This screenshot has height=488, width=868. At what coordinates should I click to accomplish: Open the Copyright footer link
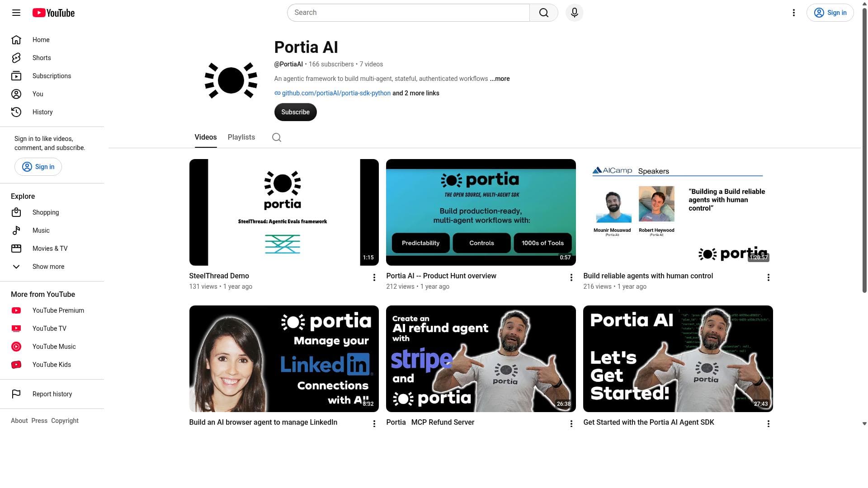[x=65, y=421]
